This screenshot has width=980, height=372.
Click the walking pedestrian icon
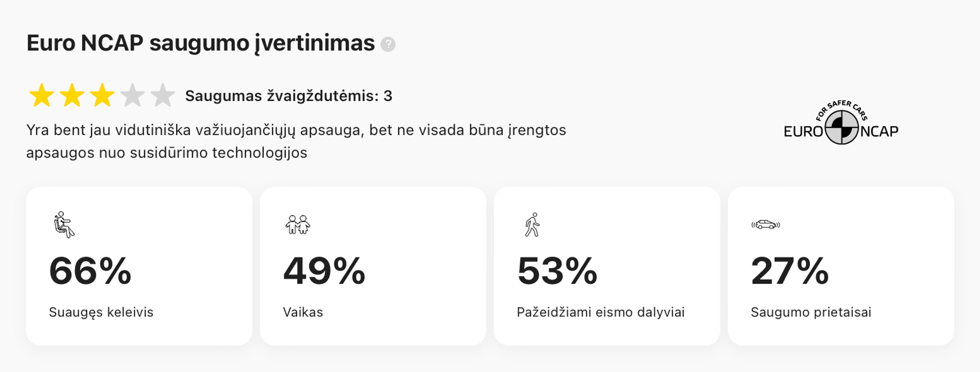point(532,225)
